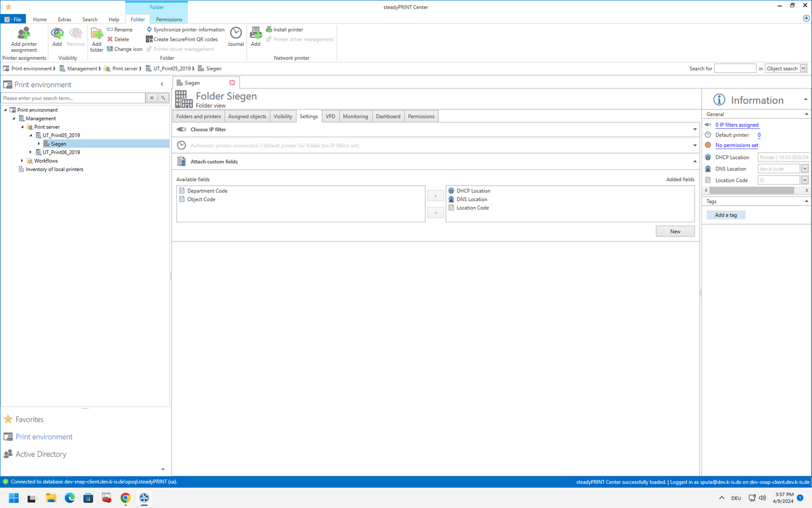The height and width of the screenshot is (508, 812).
Task: Switch to Permissions ribbon tab
Action: (169, 19)
